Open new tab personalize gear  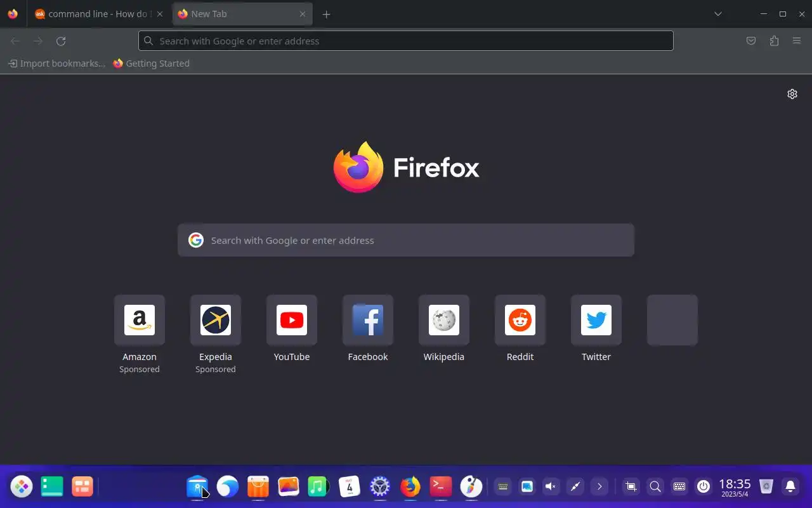792,94
